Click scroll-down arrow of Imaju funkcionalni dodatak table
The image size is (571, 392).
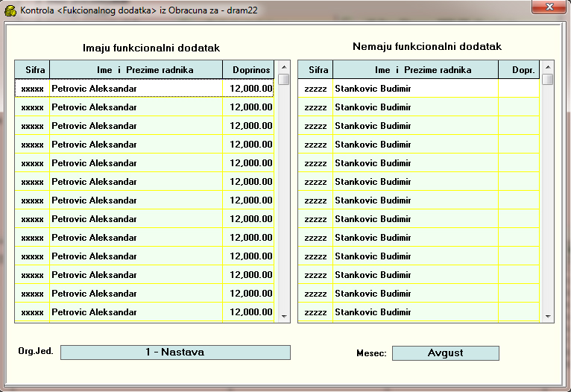pyautogui.click(x=284, y=317)
